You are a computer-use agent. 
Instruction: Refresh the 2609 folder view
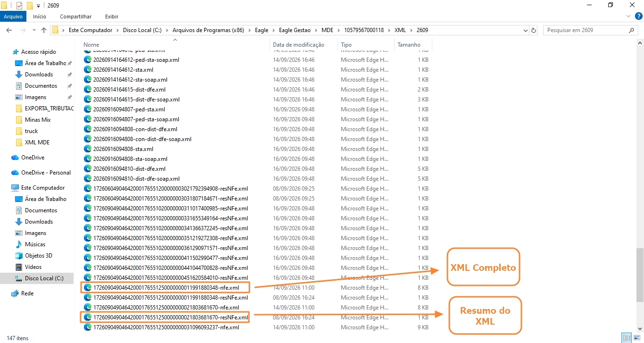tap(534, 30)
